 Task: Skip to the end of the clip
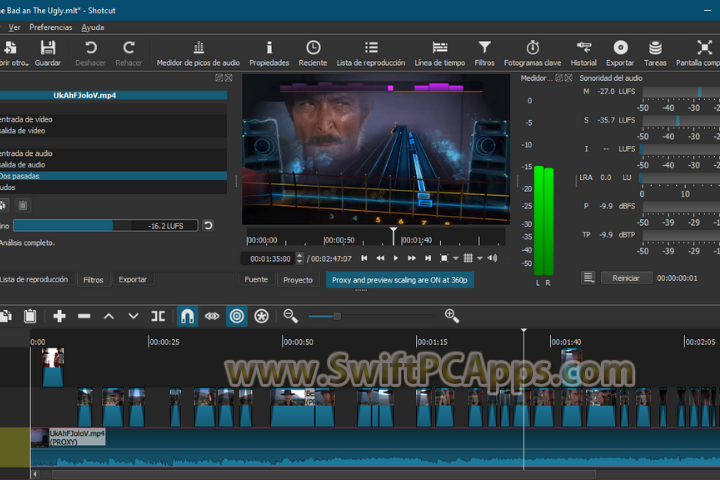(x=428, y=258)
